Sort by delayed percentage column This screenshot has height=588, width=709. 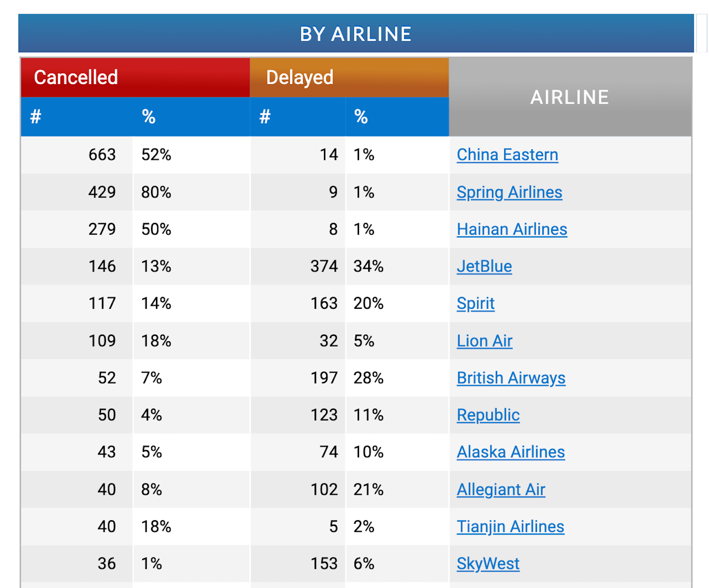pyautogui.click(x=397, y=116)
